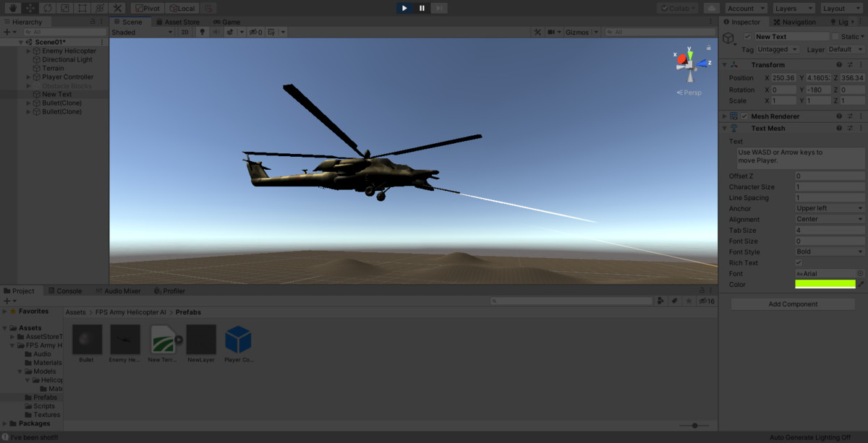Activate the Rotate tool

[47, 7]
